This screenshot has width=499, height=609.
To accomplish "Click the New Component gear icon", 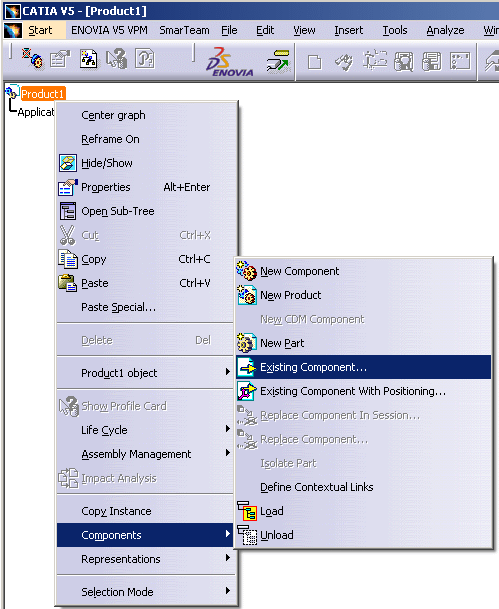I will [x=246, y=271].
